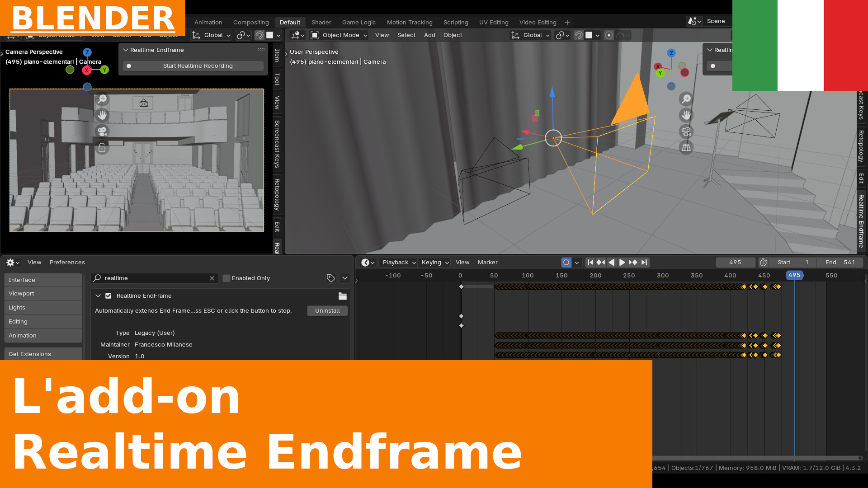Viewport: 868px width, 488px height.
Task: Jump to timeline end frame
Action: [644, 263]
